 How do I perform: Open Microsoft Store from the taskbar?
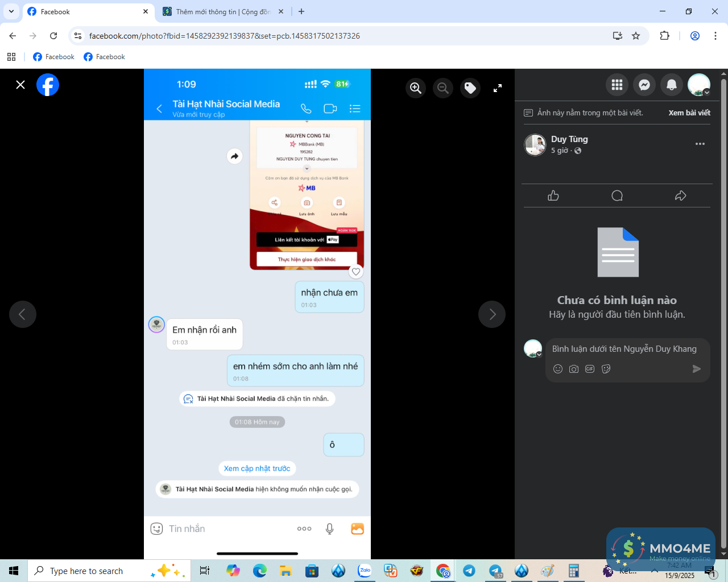(x=312, y=571)
